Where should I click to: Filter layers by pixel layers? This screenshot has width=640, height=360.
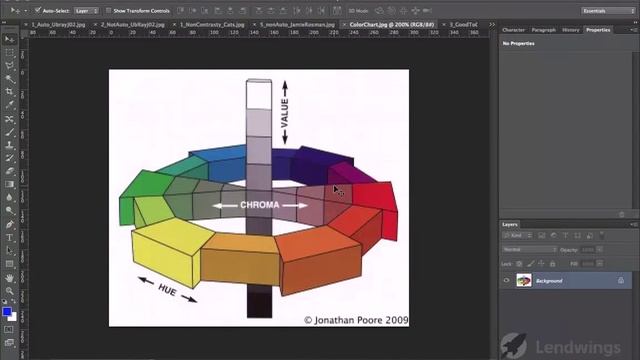pos(542,236)
